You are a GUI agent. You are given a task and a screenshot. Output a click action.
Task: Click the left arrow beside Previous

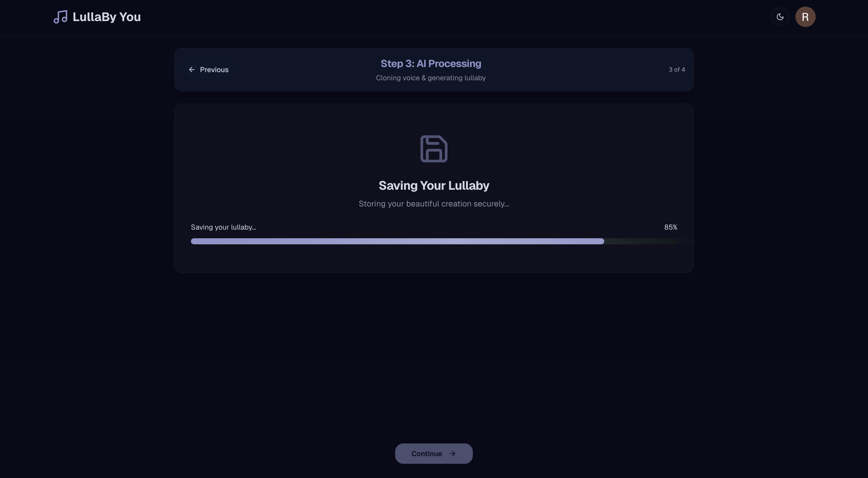tap(192, 69)
